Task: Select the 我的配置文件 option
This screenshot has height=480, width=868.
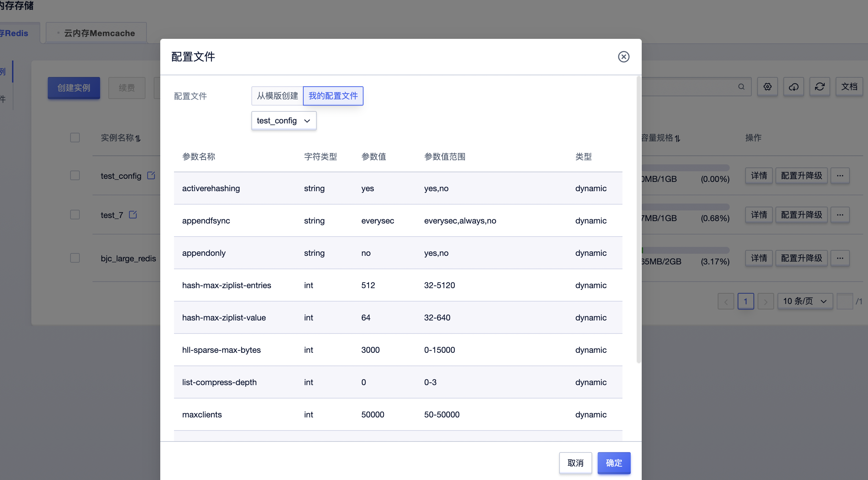Action: click(x=333, y=96)
